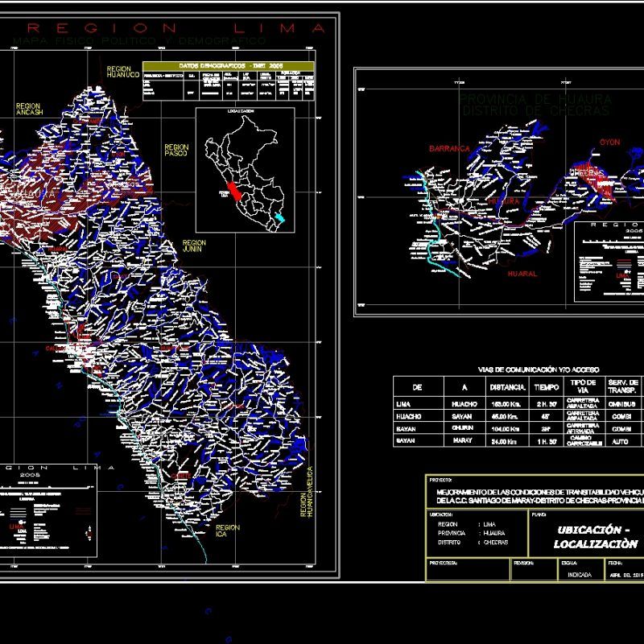644x644 pixels.
Task: Select the cyan region marker on the Peru inset
Action: pos(279,217)
